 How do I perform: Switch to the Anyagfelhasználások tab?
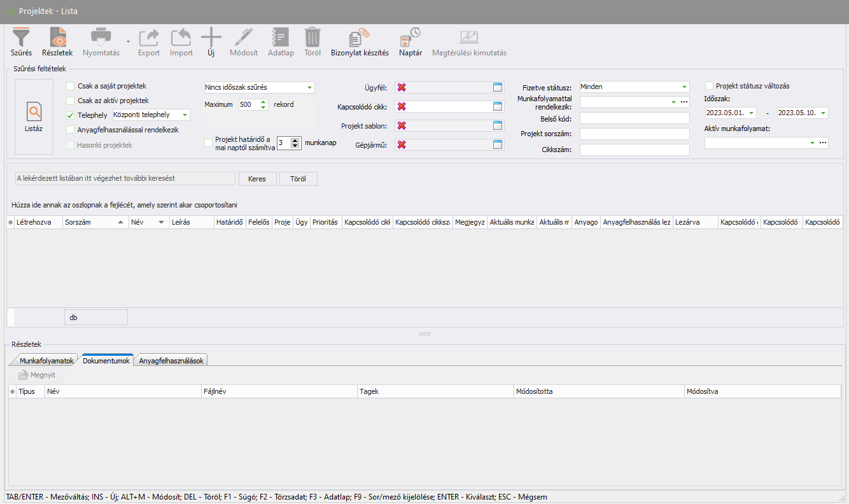(x=171, y=361)
